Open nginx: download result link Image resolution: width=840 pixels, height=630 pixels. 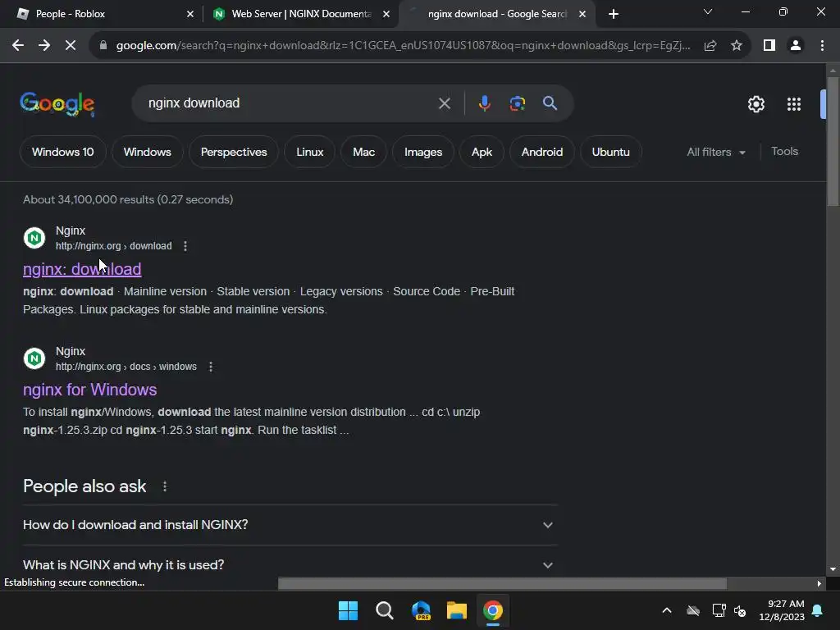[x=82, y=269]
